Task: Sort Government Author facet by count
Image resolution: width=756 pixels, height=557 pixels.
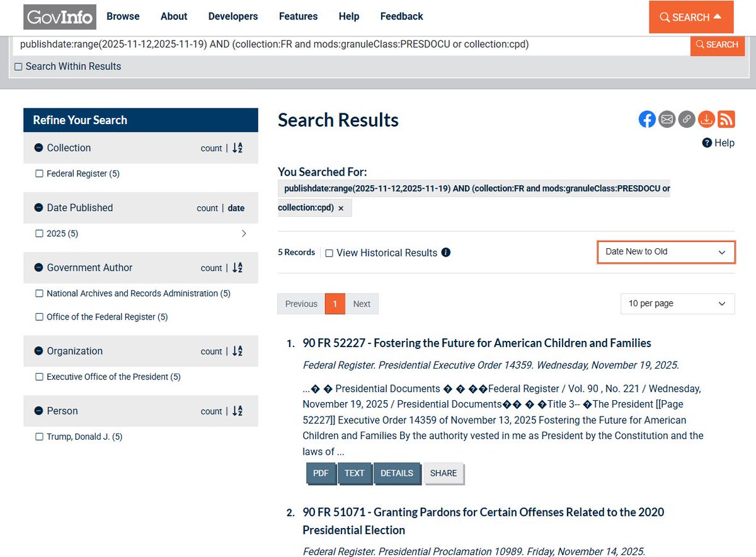Action: [x=211, y=268]
